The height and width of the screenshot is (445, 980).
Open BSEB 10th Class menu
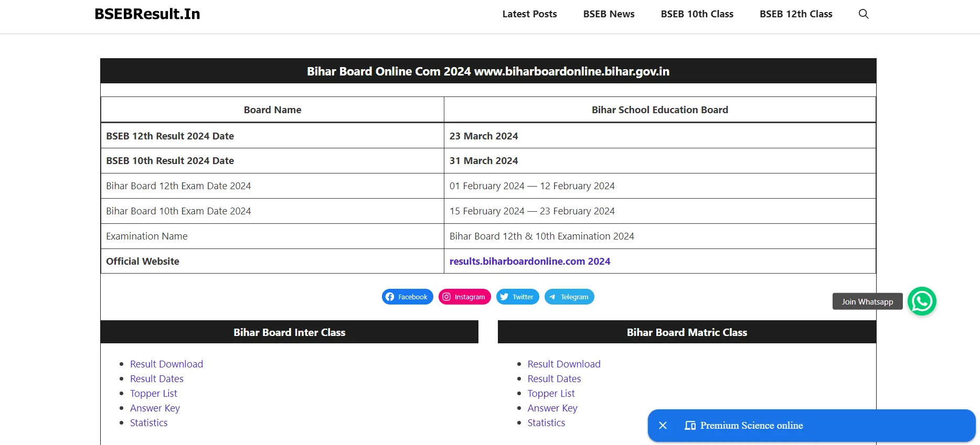[x=697, y=14]
